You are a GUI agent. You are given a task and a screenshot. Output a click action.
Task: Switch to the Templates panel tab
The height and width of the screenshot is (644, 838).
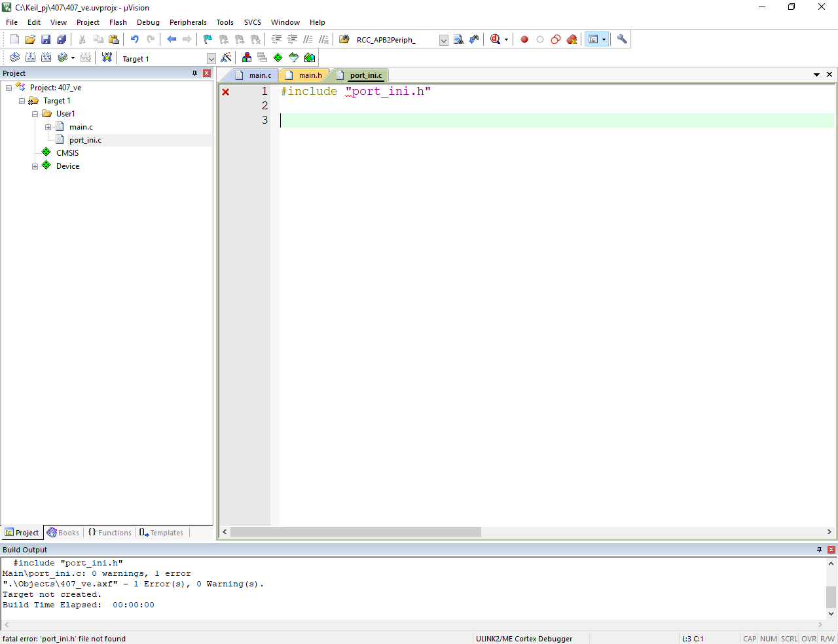point(161,533)
